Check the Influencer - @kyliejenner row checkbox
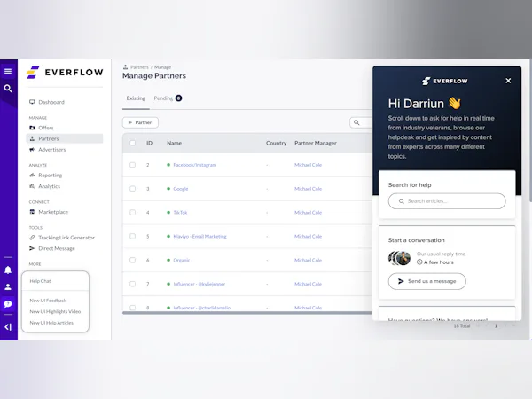Image resolution: width=532 pixels, height=399 pixels. [133, 284]
